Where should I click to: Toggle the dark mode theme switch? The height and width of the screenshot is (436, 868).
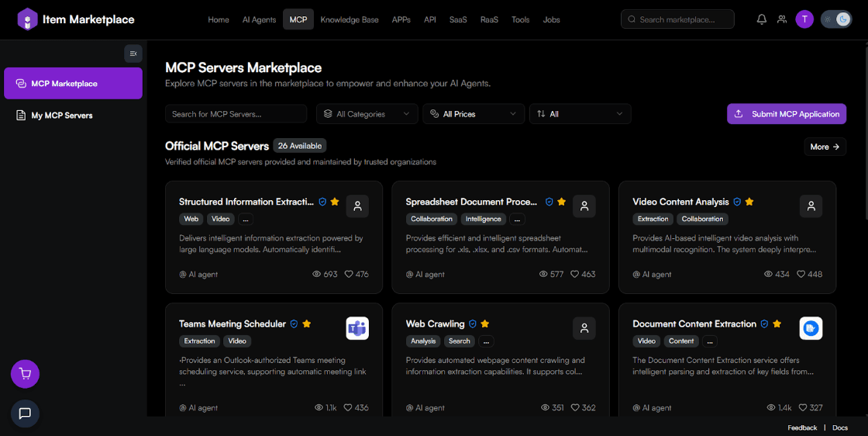click(836, 19)
